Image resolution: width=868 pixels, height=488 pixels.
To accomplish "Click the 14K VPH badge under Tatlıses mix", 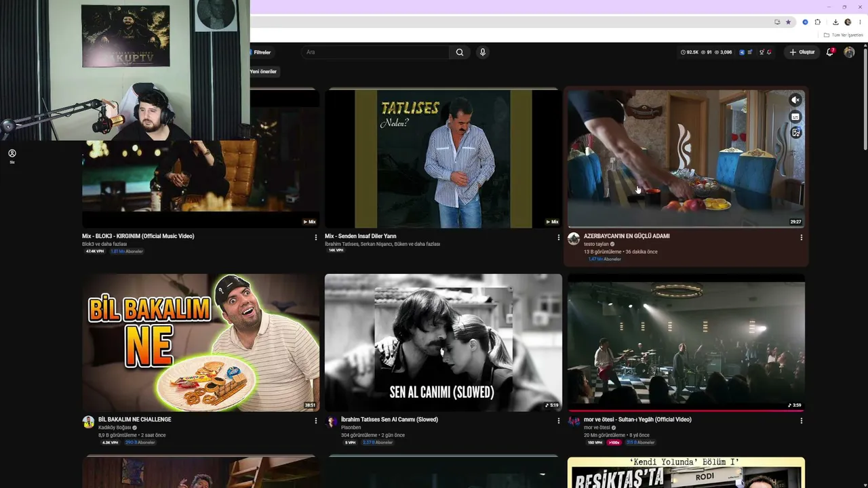I will tap(336, 251).
